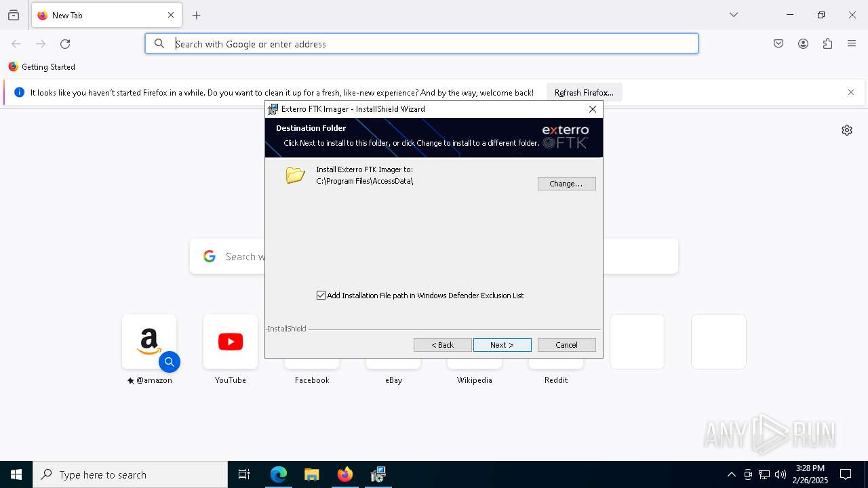Open Change destination folder dialog
The width and height of the screenshot is (868, 488).
(x=566, y=184)
